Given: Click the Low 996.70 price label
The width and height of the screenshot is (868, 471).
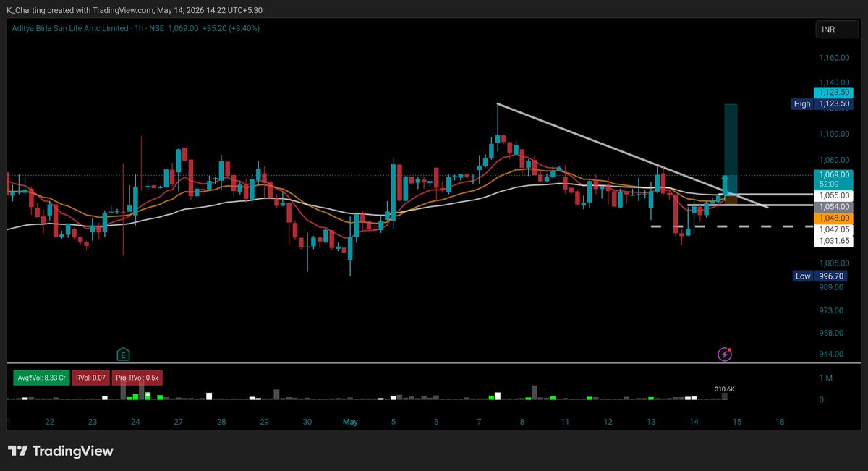Looking at the screenshot, I should (x=819, y=276).
